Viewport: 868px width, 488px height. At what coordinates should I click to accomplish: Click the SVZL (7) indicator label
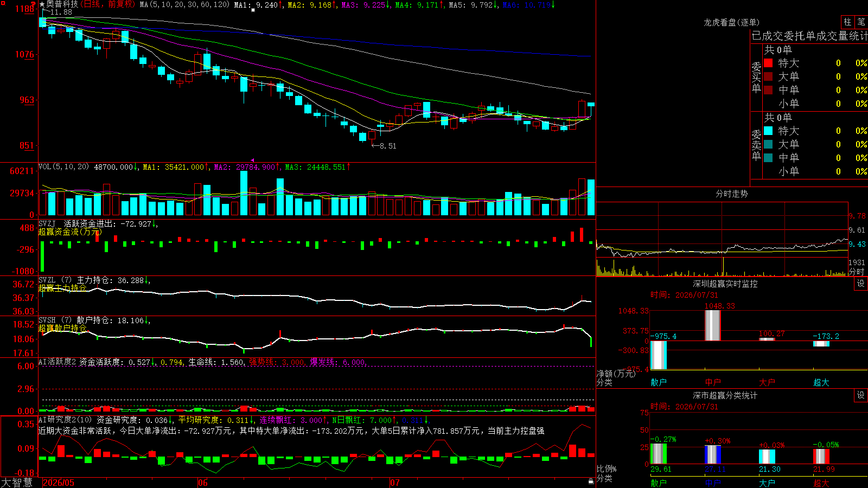[x=55, y=280]
